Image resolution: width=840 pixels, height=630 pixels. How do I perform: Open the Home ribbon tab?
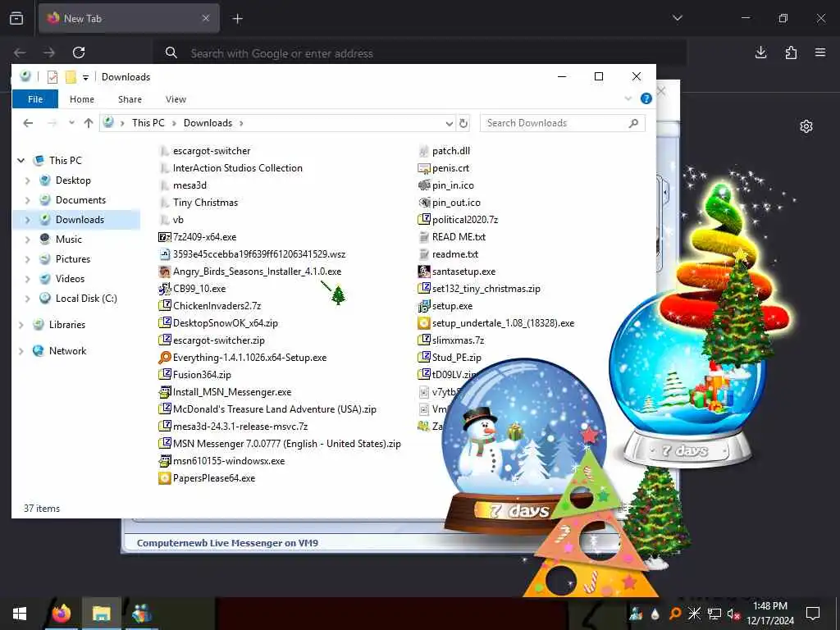tap(82, 99)
